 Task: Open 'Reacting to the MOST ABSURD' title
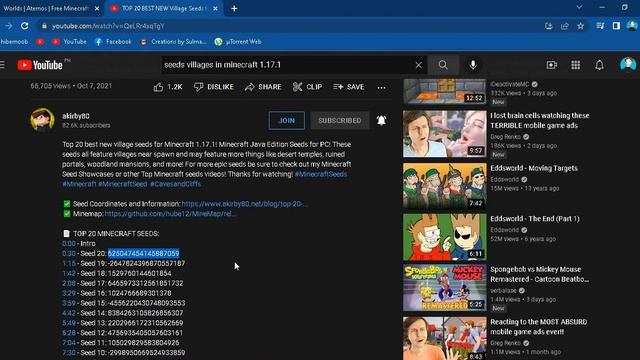tap(538, 327)
